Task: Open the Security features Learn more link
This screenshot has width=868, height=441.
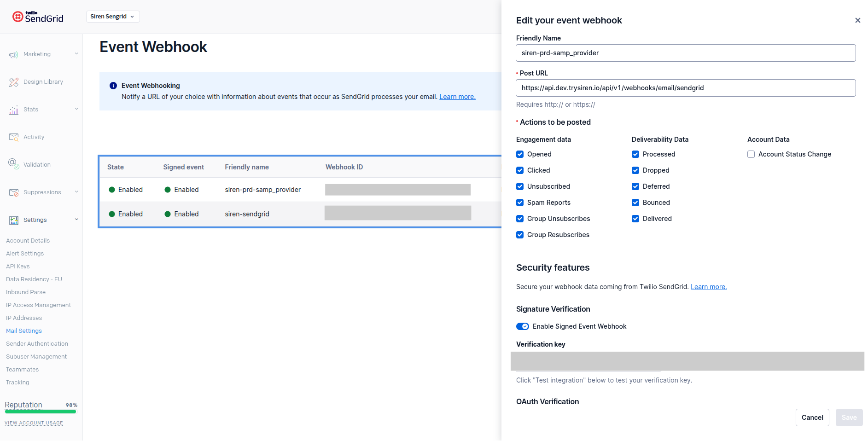Action: tap(708, 286)
